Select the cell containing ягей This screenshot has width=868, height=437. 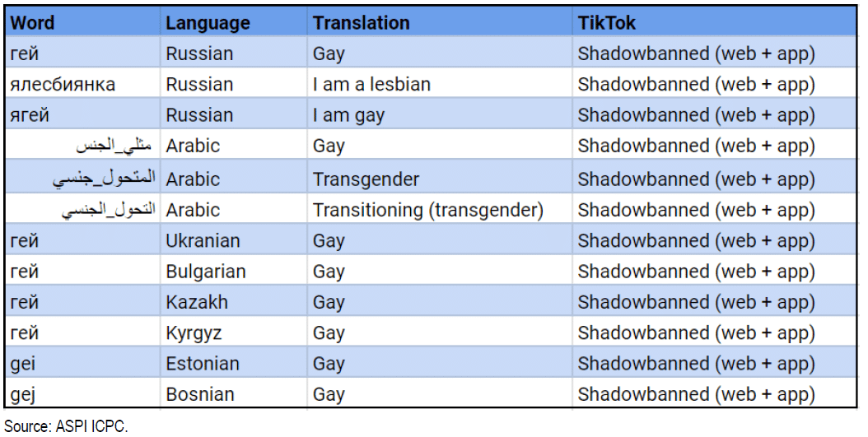pyautogui.click(x=30, y=115)
